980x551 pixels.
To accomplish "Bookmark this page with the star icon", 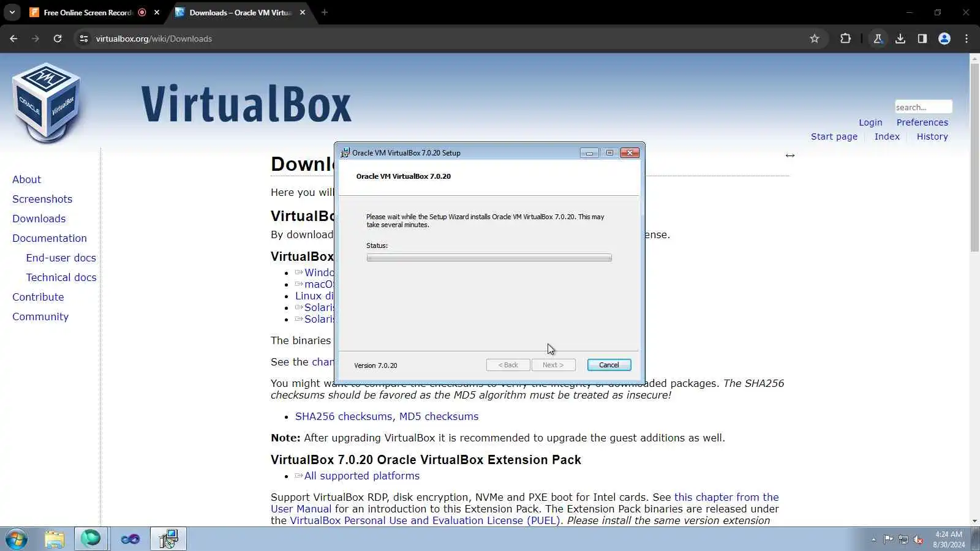I will coord(815,39).
